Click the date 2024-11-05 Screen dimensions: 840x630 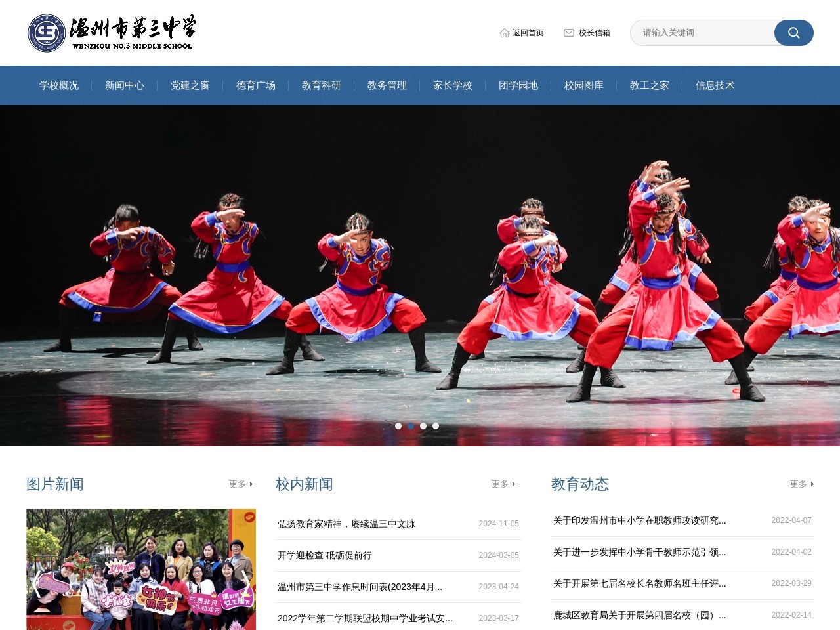499,524
